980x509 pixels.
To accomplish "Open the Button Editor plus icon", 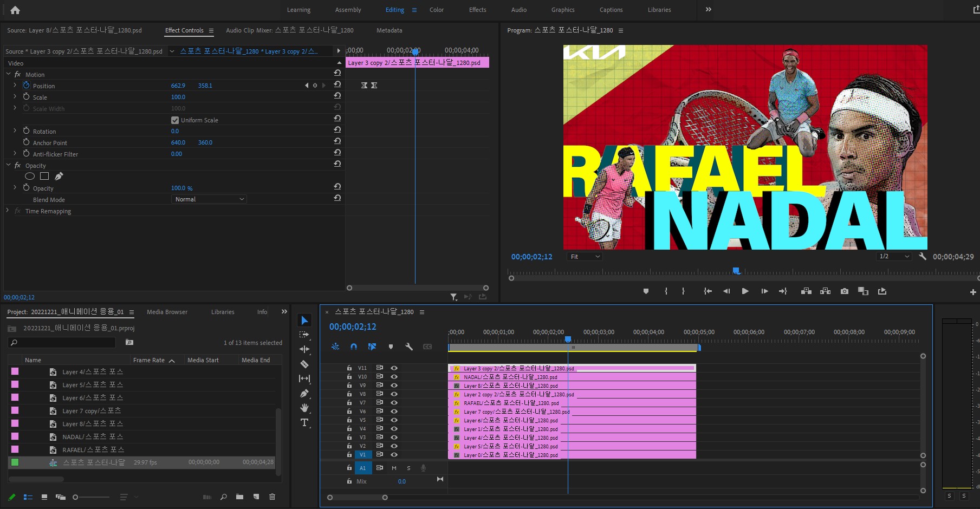I will (973, 292).
